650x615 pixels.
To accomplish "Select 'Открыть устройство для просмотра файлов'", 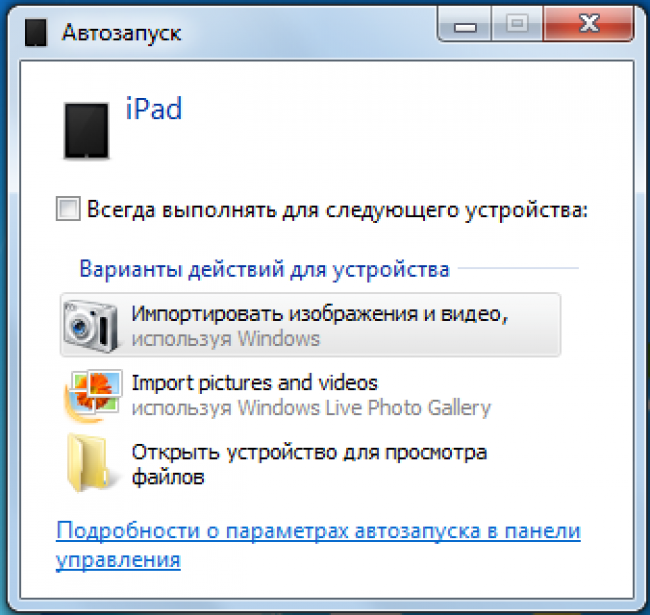I will pyautogui.click(x=310, y=464).
